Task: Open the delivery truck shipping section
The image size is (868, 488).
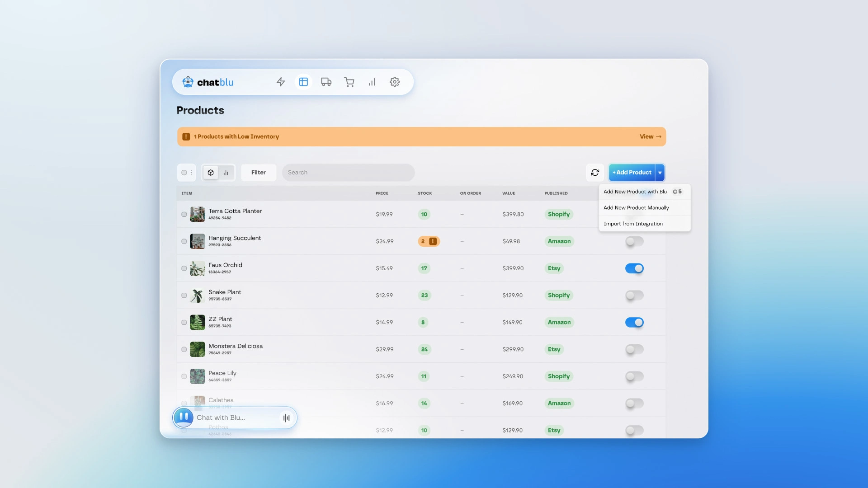Action: 326,82
